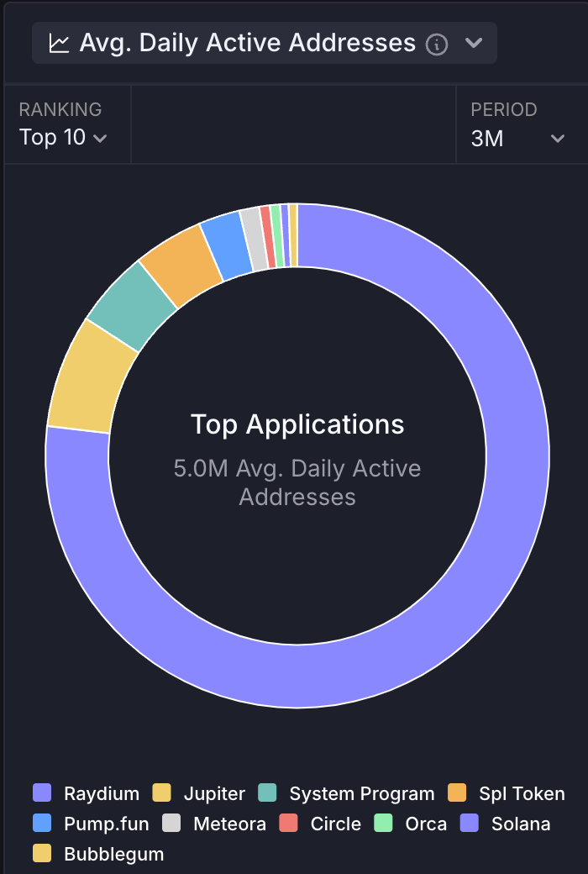The width and height of the screenshot is (588, 874).
Task: Click the Raydium legend label
Action: [102, 793]
